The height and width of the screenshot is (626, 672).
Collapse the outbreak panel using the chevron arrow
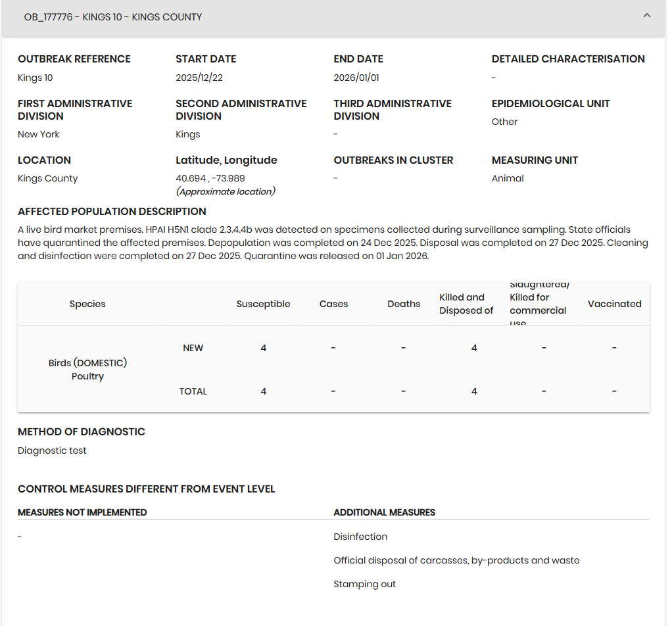click(647, 15)
